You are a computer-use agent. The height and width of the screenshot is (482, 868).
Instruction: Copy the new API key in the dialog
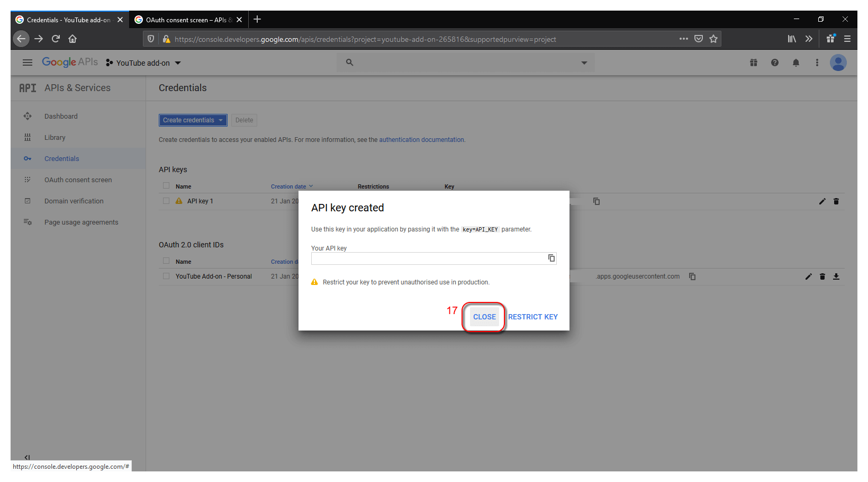coord(551,258)
